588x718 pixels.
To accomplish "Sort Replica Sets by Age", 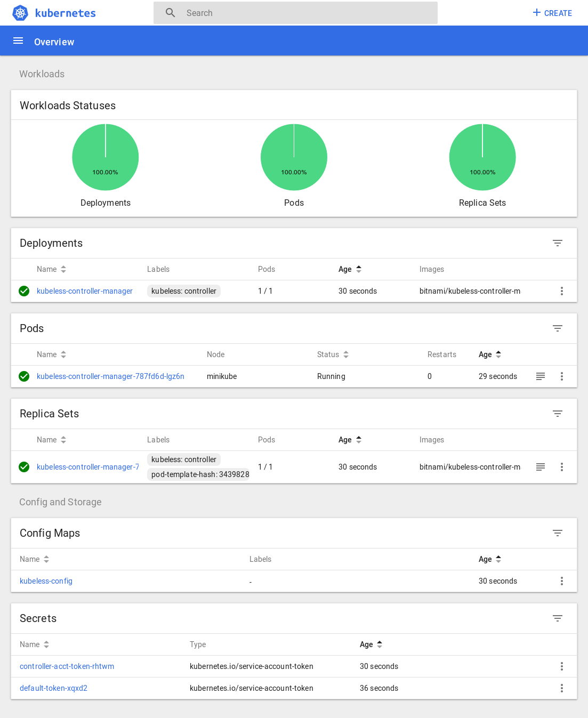I will tap(350, 440).
